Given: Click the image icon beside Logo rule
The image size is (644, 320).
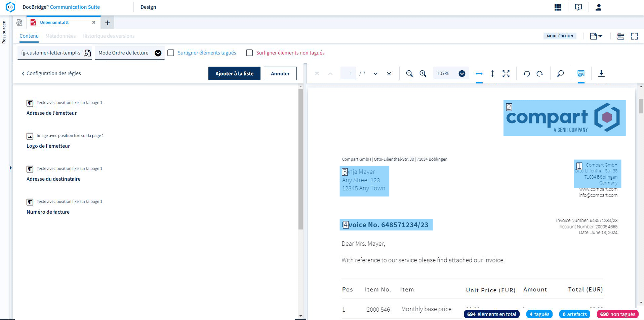Looking at the screenshot, I should pyautogui.click(x=30, y=136).
